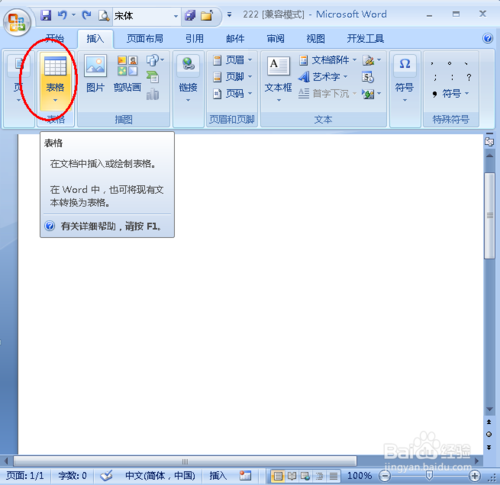
Task: Open the 开发工具 tab
Action: pyautogui.click(x=365, y=39)
